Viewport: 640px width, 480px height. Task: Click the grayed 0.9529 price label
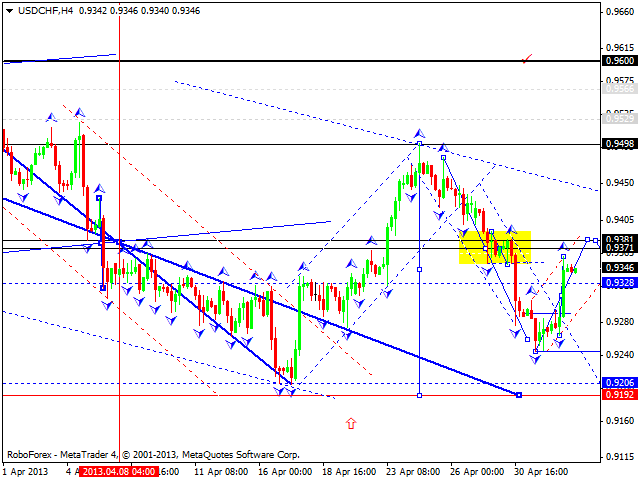617,118
